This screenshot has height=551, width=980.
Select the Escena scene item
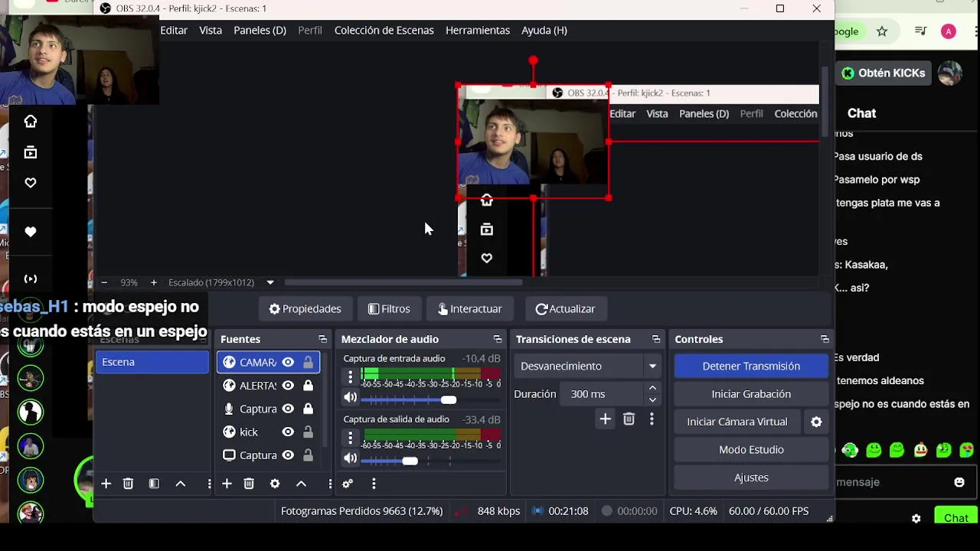pyautogui.click(x=152, y=362)
